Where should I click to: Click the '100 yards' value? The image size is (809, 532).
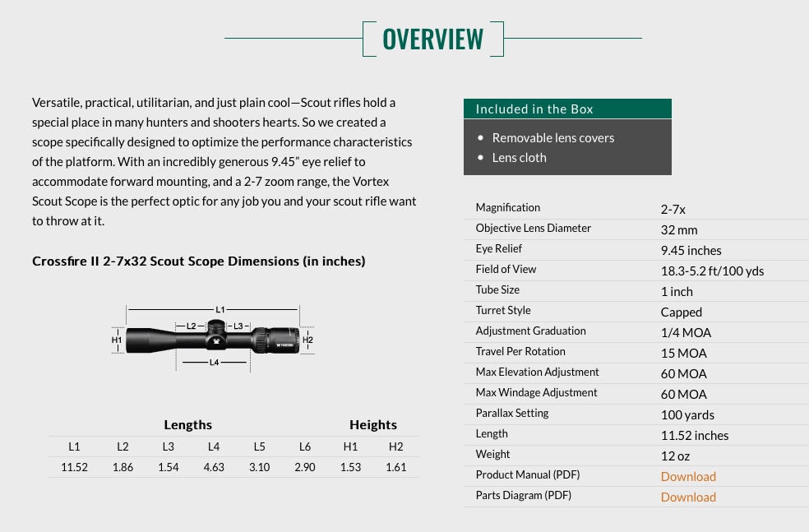(x=687, y=415)
